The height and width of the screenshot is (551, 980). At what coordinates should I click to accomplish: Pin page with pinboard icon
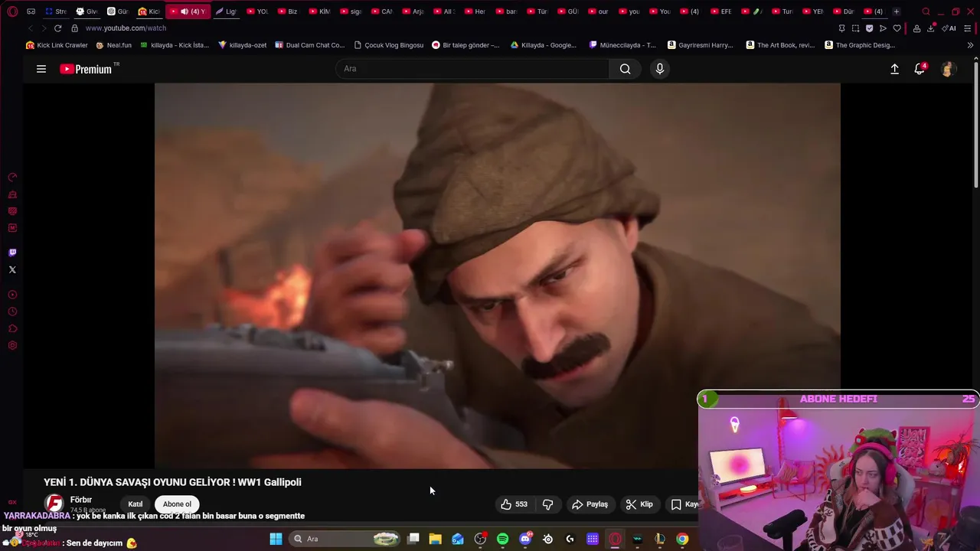point(841,28)
